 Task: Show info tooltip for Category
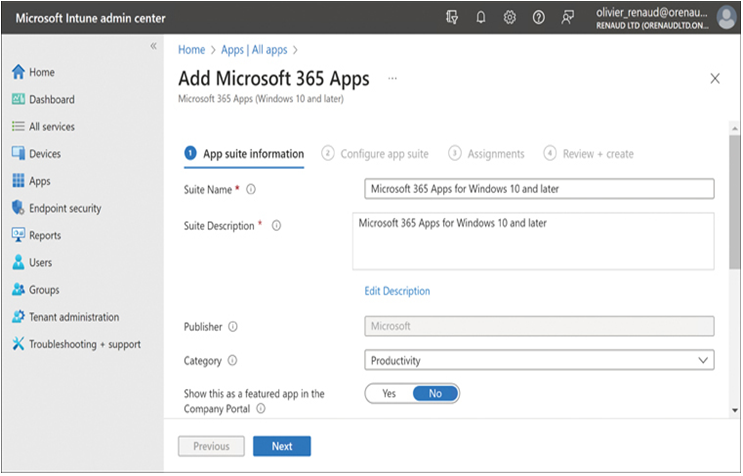(232, 360)
